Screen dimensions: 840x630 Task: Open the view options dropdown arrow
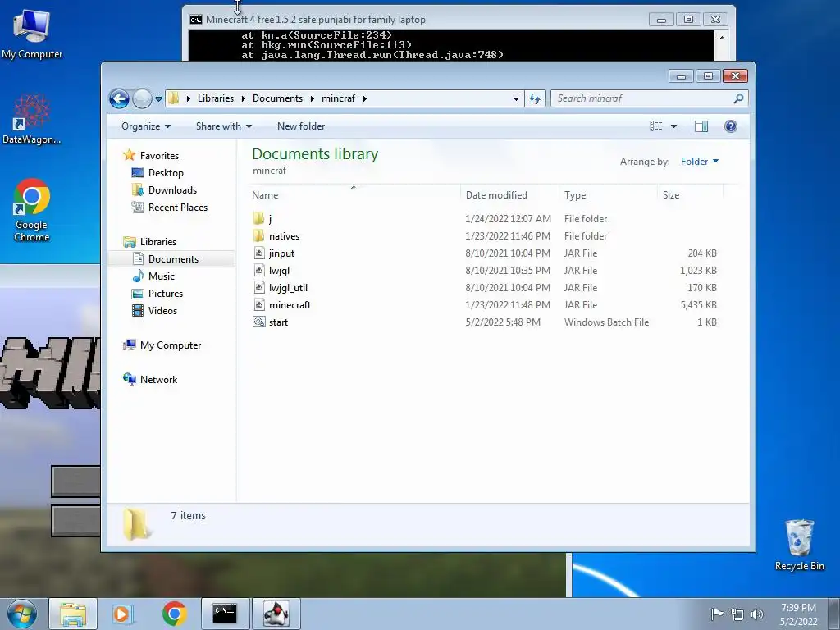point(674,126)
